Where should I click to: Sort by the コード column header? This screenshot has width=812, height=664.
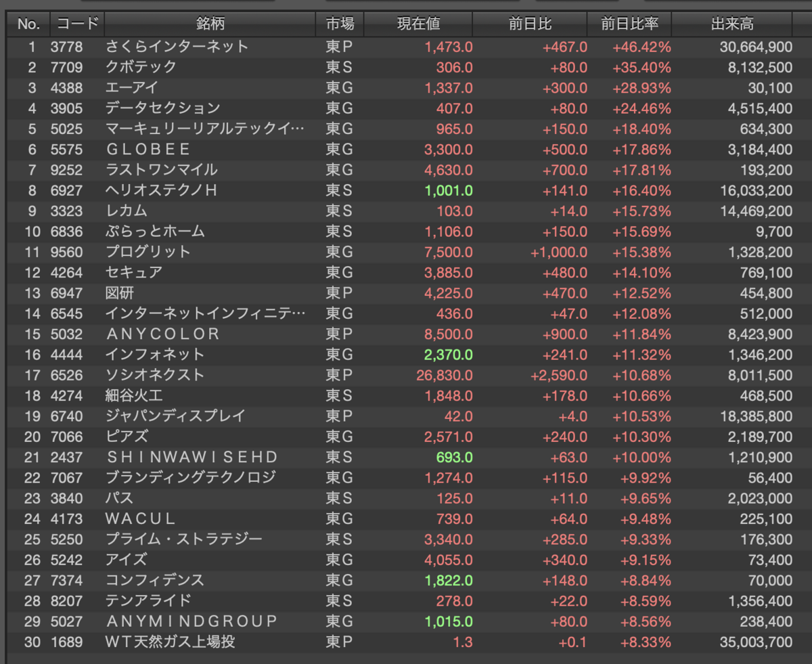click(x=77, y=24)
